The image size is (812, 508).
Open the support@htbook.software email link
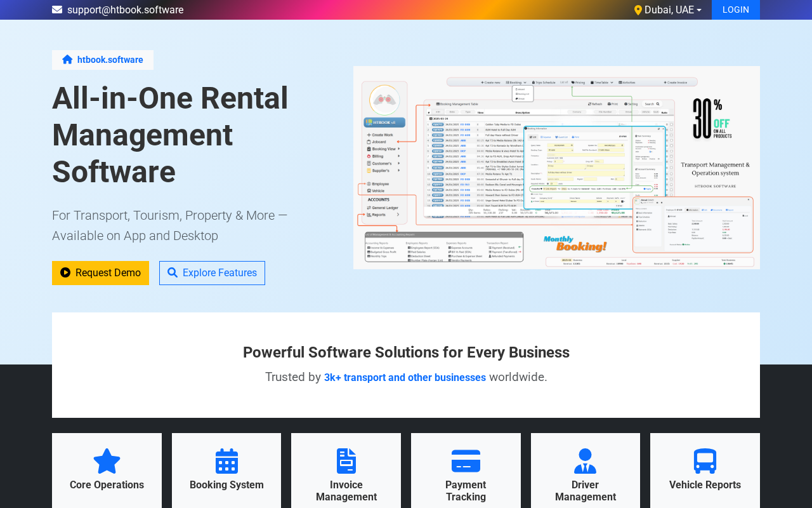(x=126, y=10)
